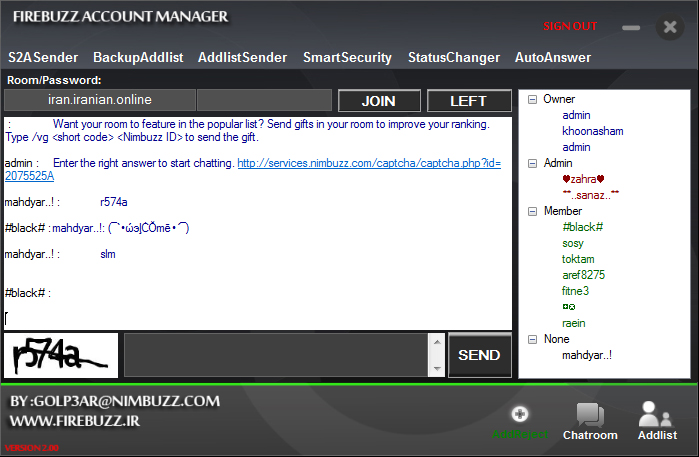The width and height of the screenshot is (699, 457).
Task: Open the Addlist people icon
Action: 655,414
